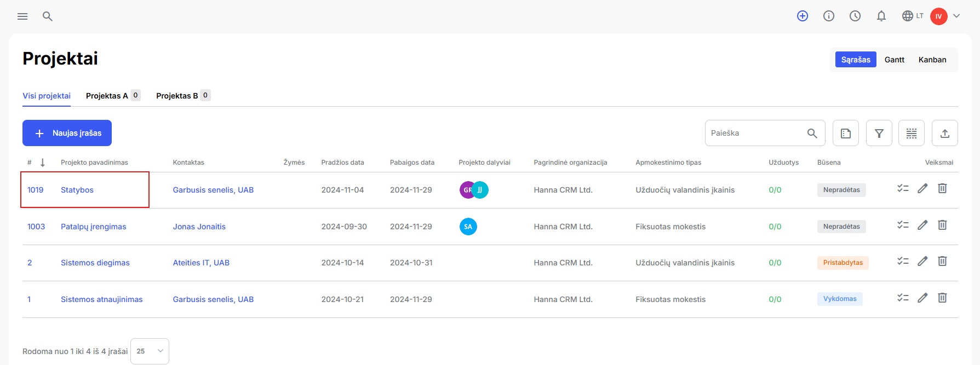Open the column settings grid icon
Image resolution: width=980 pixels, height=365 pixels.
pyautogui.click(x=912, y=133)
